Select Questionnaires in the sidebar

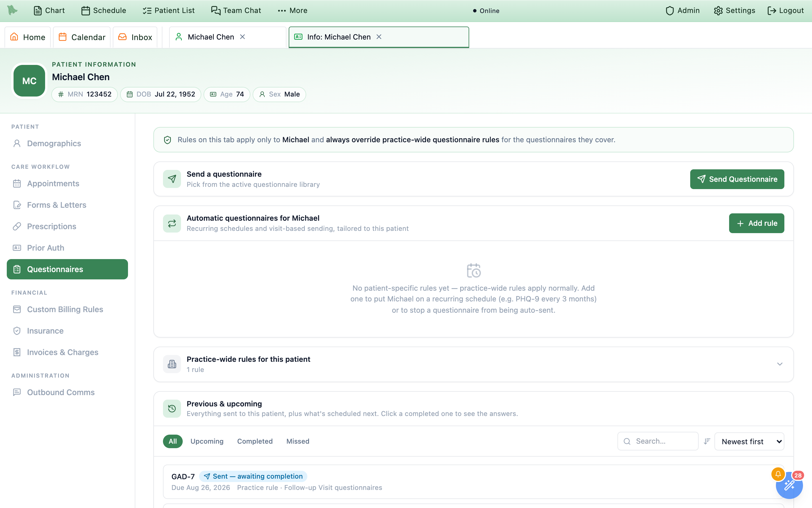(67, 269)
